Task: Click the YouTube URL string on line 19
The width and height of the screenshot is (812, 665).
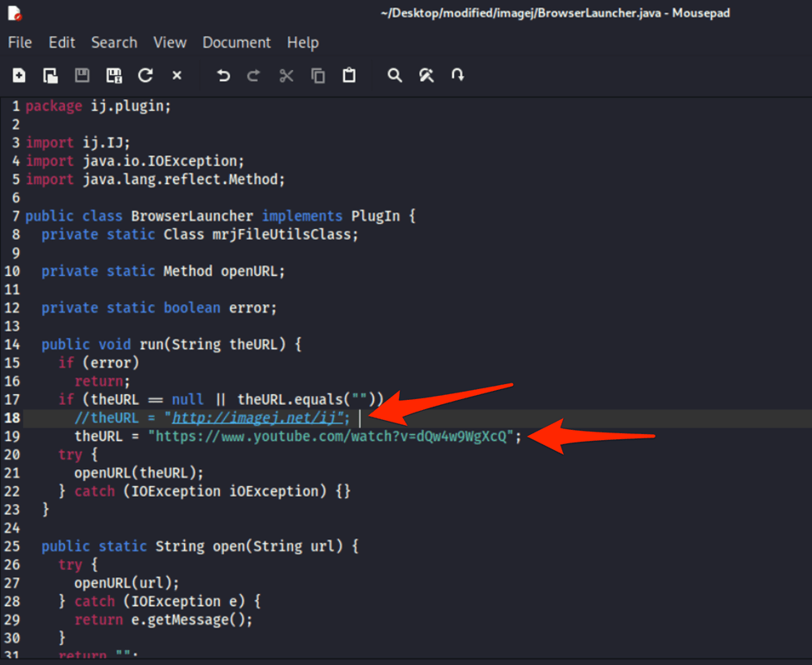Action: [x=331, y=437]
